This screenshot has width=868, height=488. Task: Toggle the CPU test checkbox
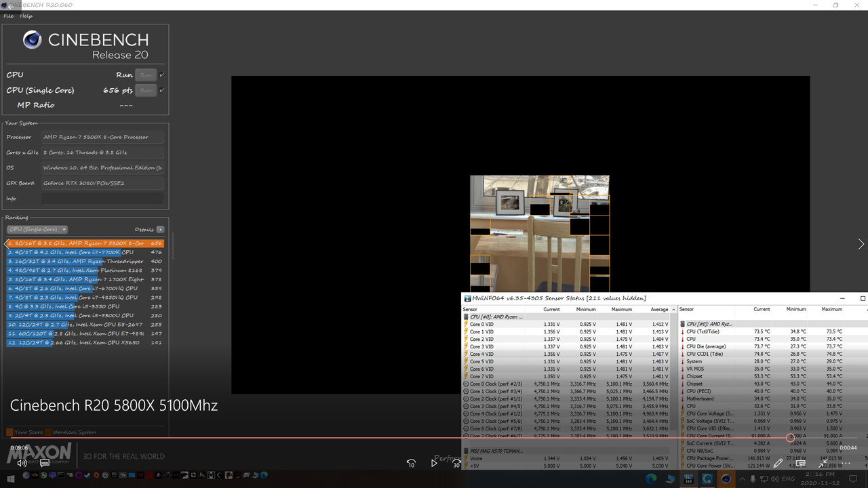pyautogui.click(x=162, y=75)
